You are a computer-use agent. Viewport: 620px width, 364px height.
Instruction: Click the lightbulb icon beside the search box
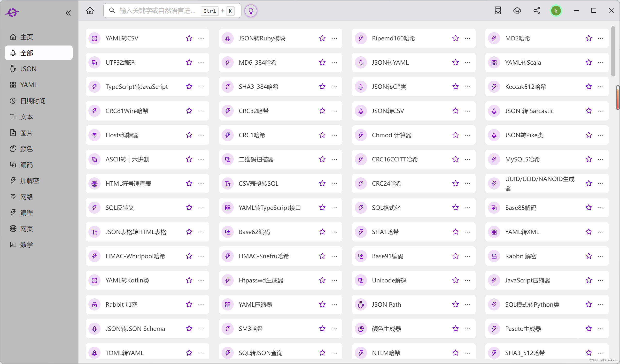251,11
